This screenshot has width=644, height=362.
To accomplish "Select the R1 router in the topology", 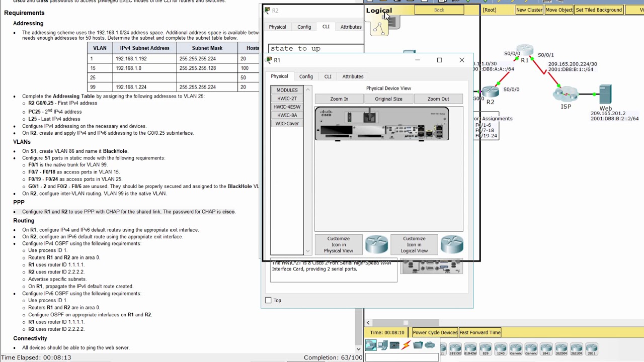I will pos(525,51).
